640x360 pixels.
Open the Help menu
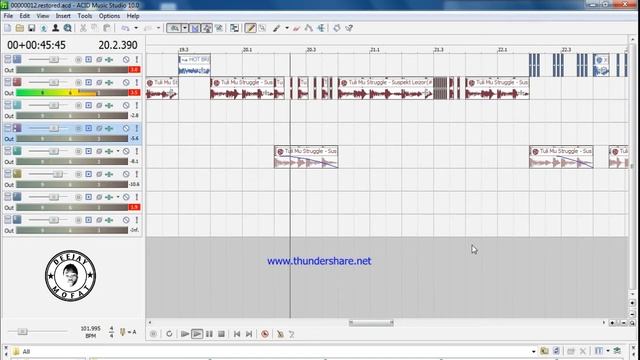point(133,16)
